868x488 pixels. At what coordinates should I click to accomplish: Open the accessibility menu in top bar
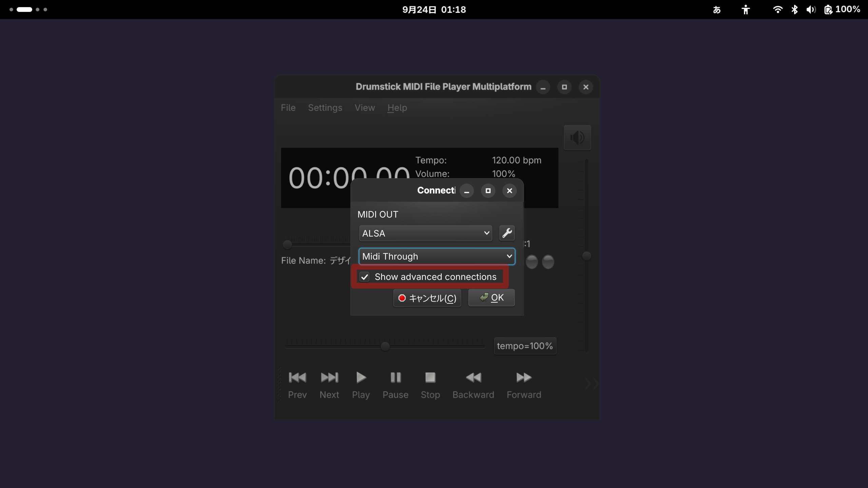(745, 9)
